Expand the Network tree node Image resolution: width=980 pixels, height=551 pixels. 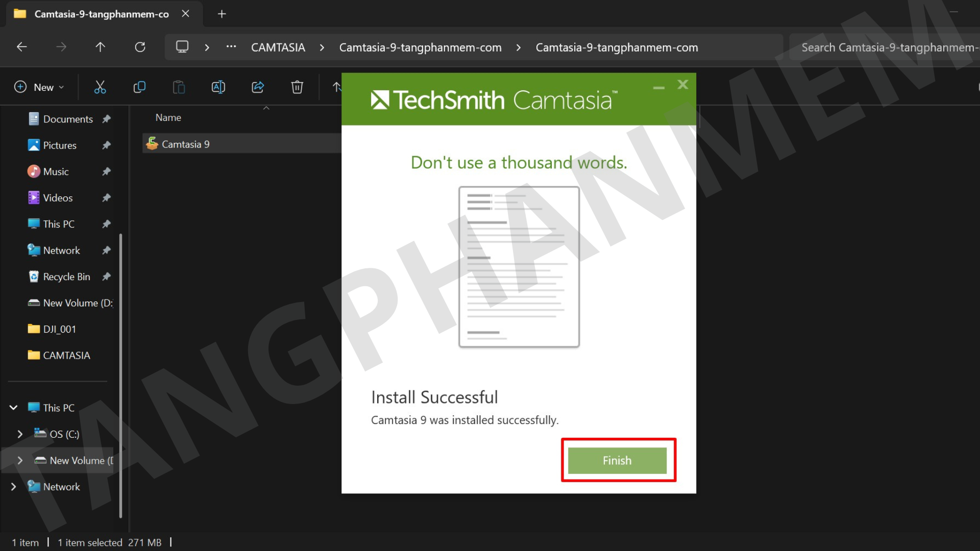click(13, 487)
